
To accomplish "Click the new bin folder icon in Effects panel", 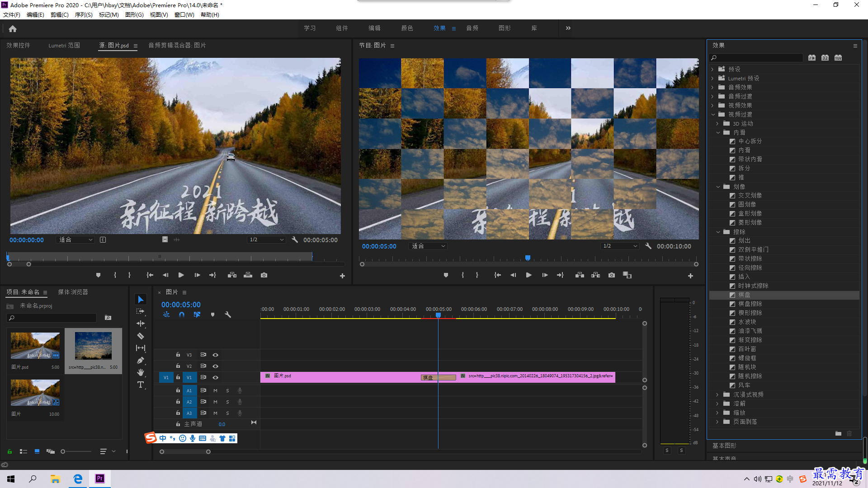I will point(838,433).
